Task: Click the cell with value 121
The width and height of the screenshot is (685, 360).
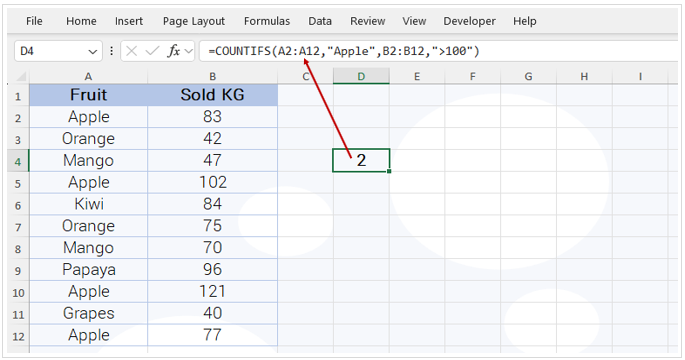Action: pyautogui.click(x=212, y=291)
